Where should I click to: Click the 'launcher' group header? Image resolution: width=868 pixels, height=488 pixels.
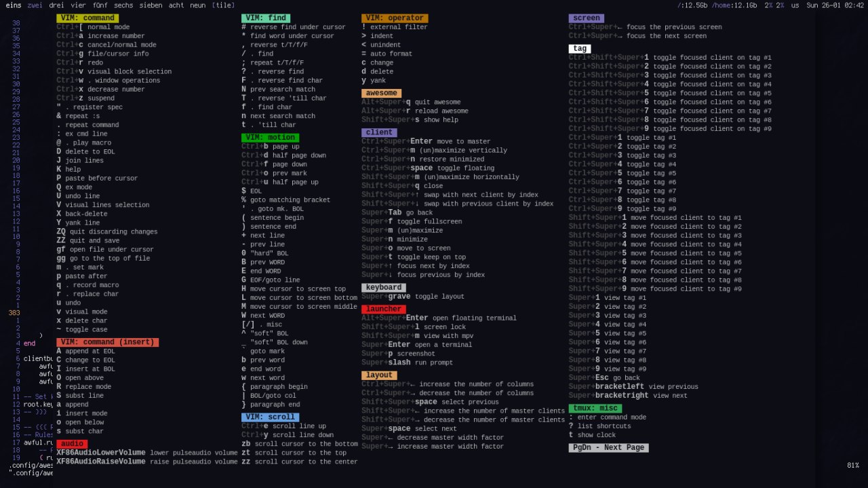(x=384, y=309)
